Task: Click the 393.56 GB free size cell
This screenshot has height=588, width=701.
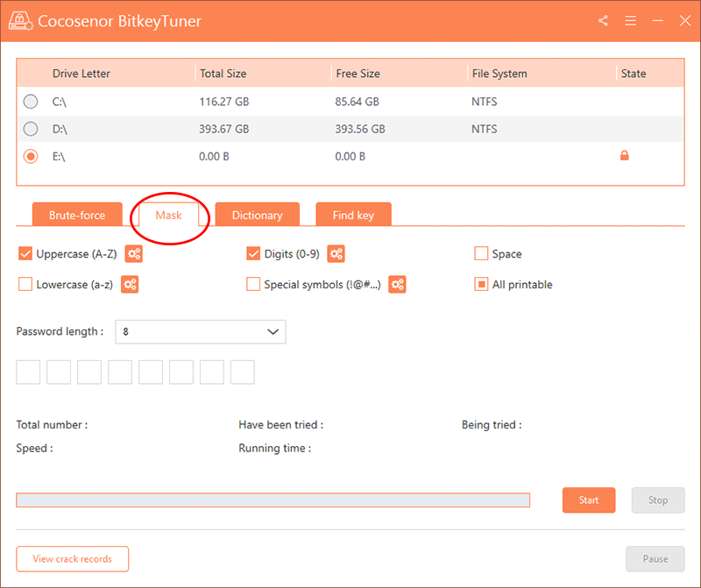Action: (360, 129)
